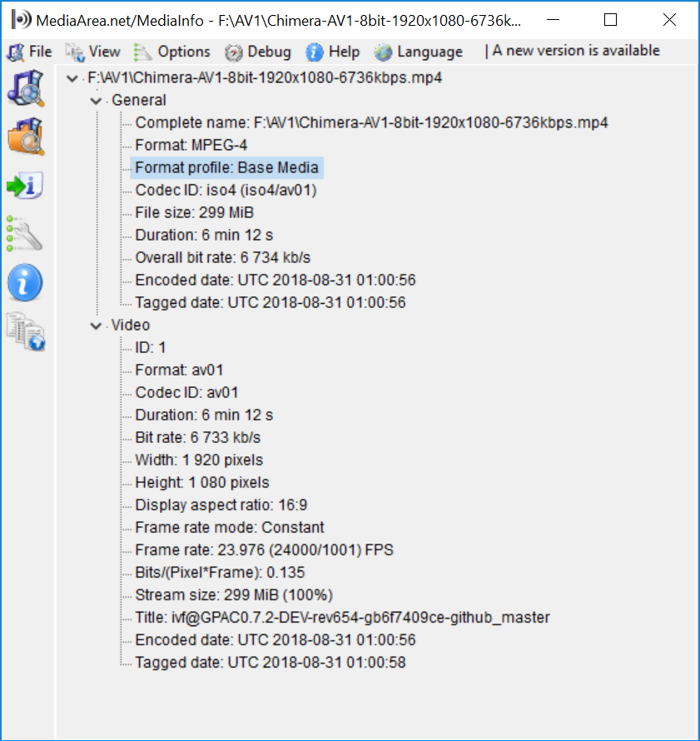This screenshot has height=741, width=700.
Task: Click 'A new version is available' notice
Action: click(x=576, y=51)
